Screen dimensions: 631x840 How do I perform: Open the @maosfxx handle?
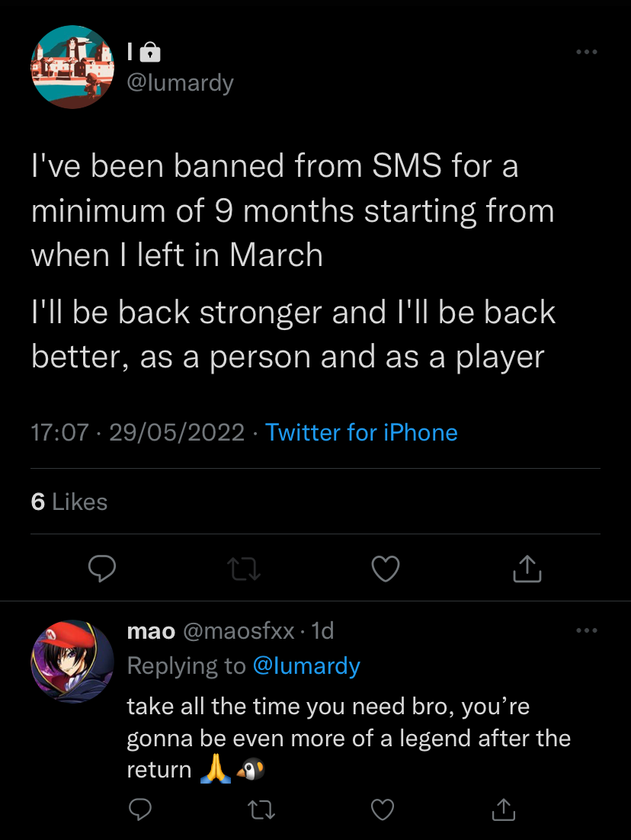click(238, 631)
